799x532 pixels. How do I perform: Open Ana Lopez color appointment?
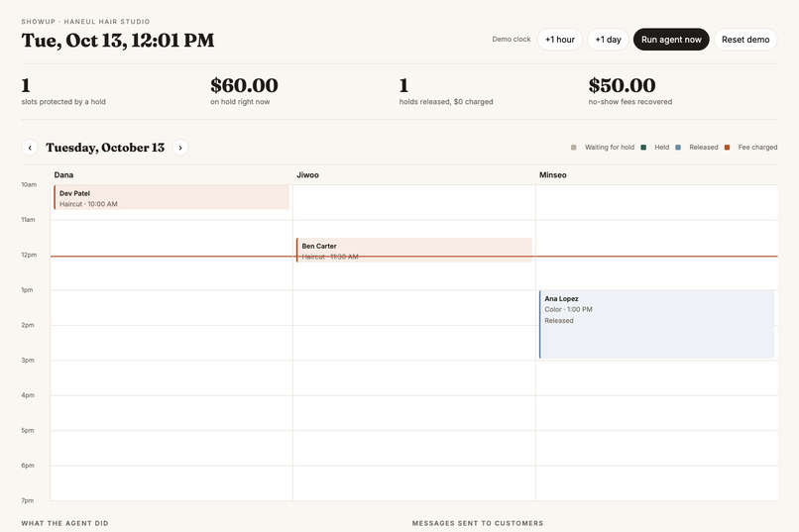tap(657, 324)
